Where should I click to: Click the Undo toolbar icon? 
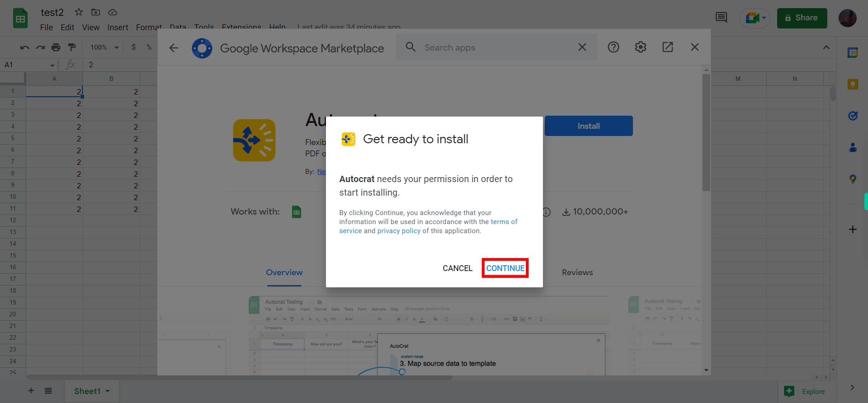click(x=25, y=47)
